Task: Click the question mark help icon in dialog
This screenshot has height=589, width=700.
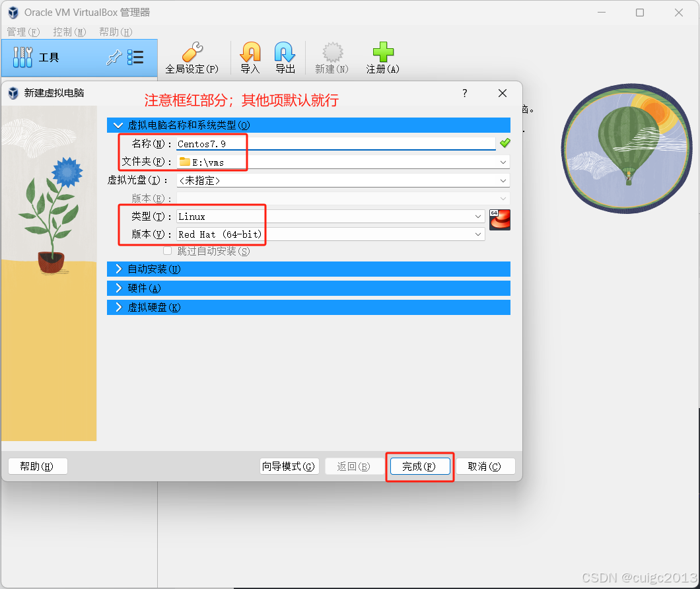Action: [x=465, y=93]
